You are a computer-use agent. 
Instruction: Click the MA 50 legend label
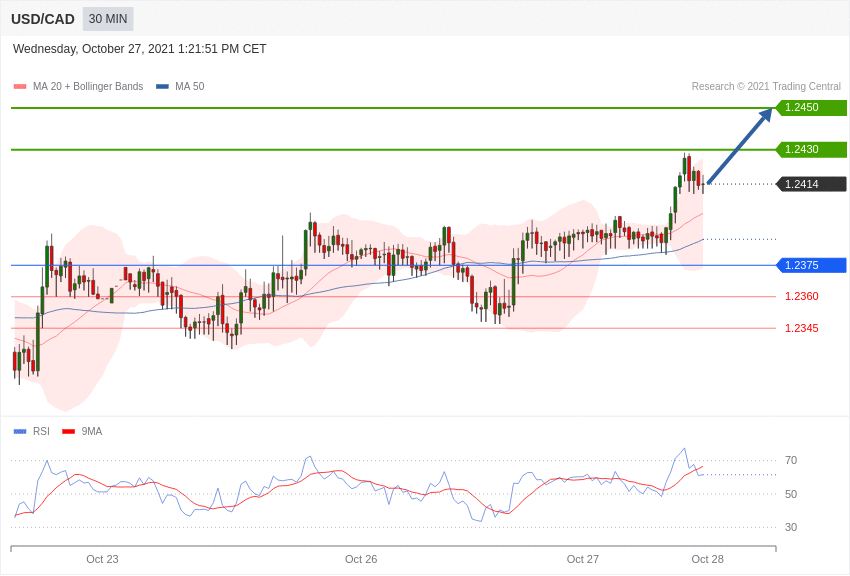[189, 86]
